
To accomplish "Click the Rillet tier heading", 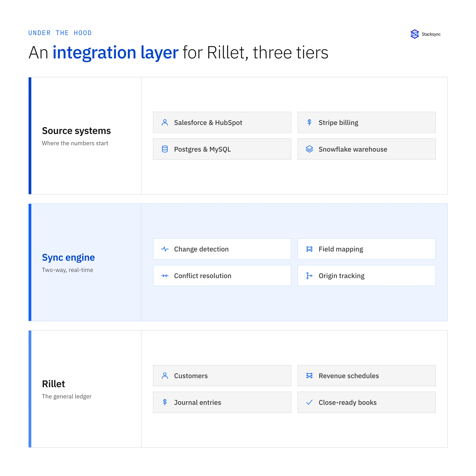I will tap(54, 384).
